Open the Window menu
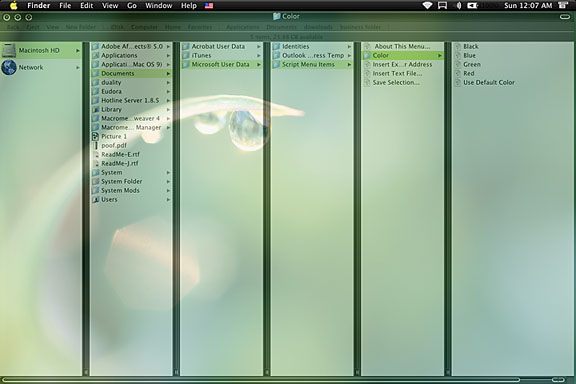The image size is (576, 384). 159,6
